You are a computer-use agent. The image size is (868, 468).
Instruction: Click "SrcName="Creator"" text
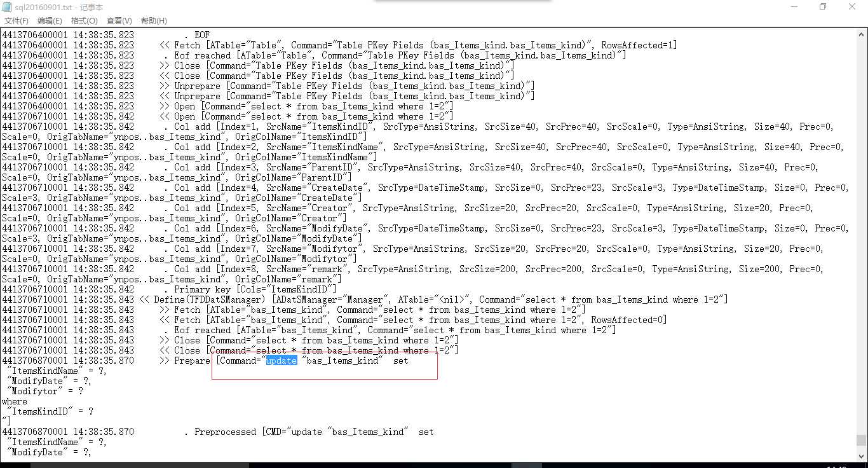(x=311, y=208)
